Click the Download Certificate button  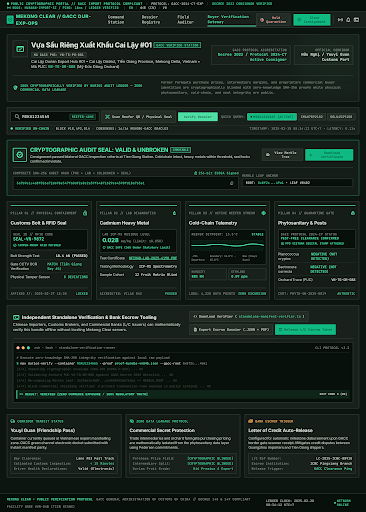click(329, 155)
